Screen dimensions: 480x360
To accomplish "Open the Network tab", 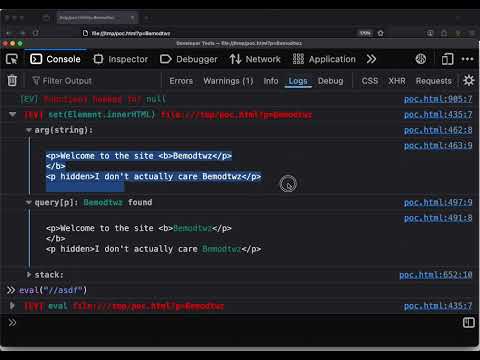I will [255, 59].
